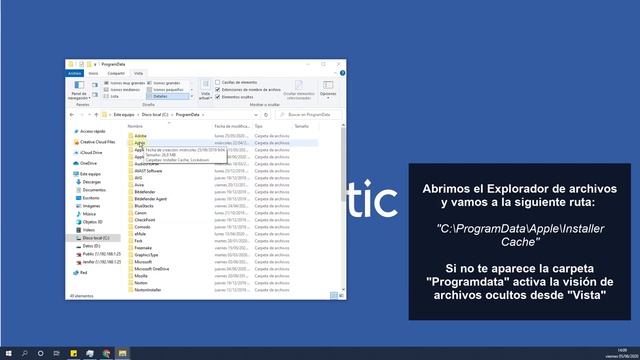Open File Explorer from the taskbar

[122, 353]
